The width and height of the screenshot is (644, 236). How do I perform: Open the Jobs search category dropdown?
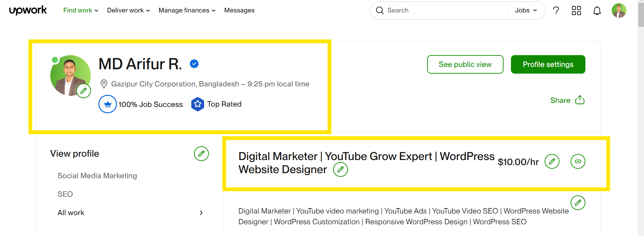tap(526, 10)
